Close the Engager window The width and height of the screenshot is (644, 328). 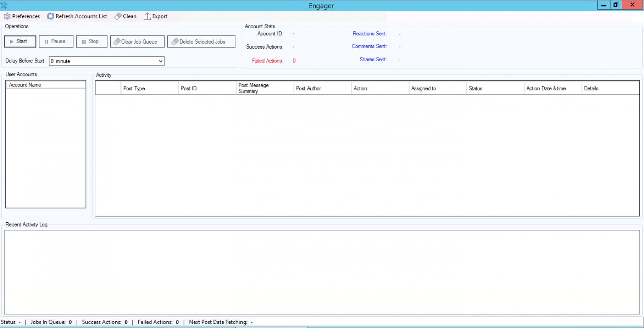coord(632,5)
